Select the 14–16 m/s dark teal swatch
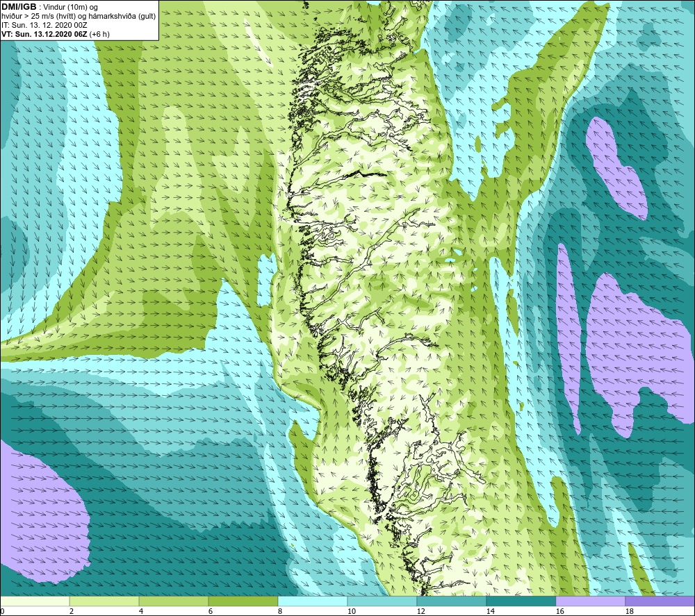The height and width of the screenshot is (616, 695). 521,601
